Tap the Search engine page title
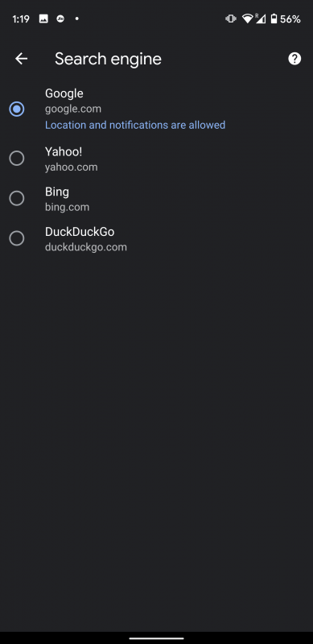 (x=108, y=59)
